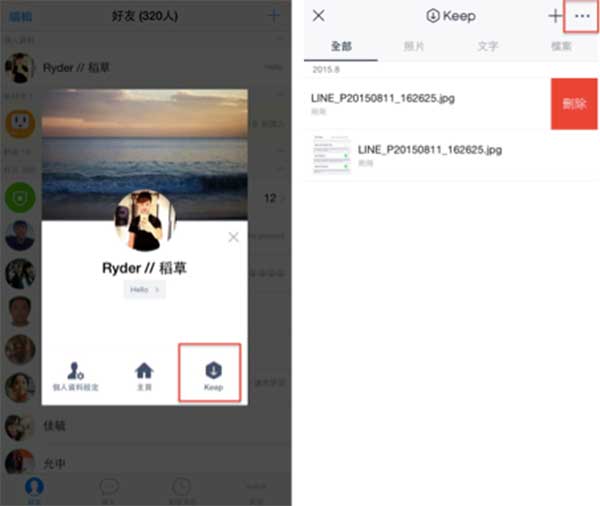Viewport: 600px width, 506px height.
Task: Select the 全部 all tab
Action: (x=340, y=46)
